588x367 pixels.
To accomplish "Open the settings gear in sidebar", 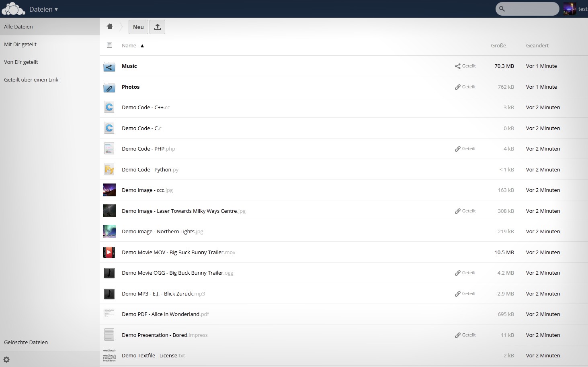I will (x=6, y=359).
